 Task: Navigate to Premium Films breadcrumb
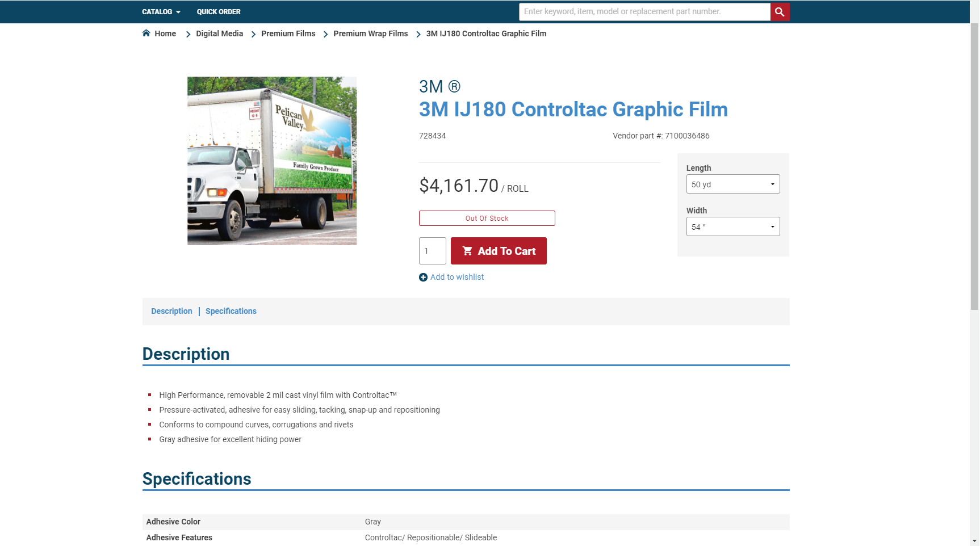tap(288, 33)
